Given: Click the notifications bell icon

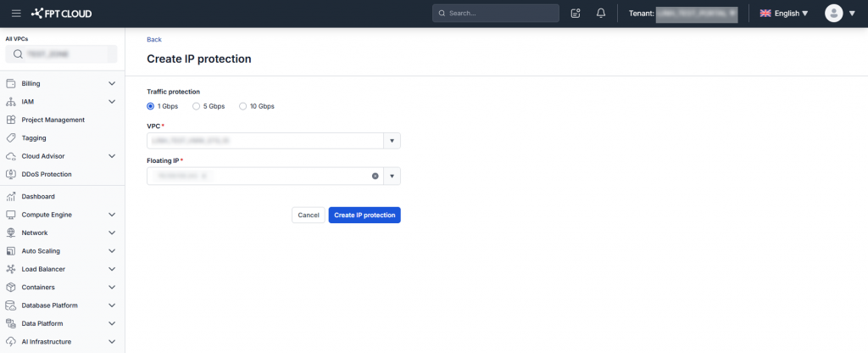Looking at the screenshot, I should coord(601,14).
